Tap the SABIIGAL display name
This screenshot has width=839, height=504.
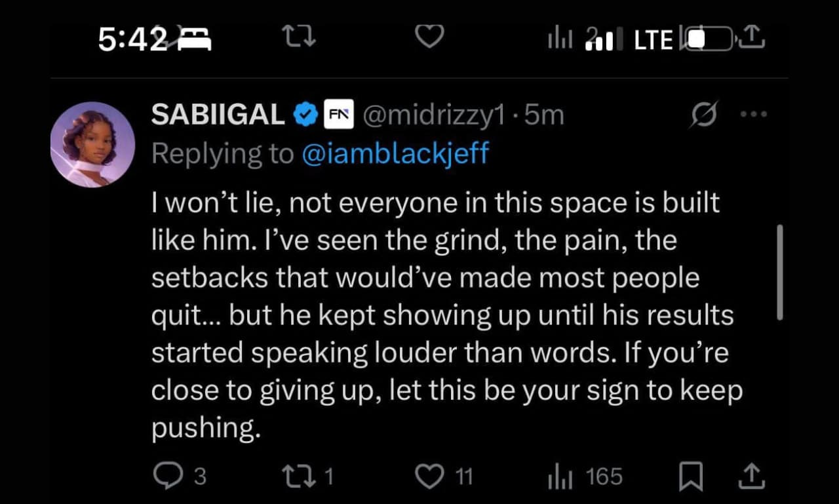(218, 115)
